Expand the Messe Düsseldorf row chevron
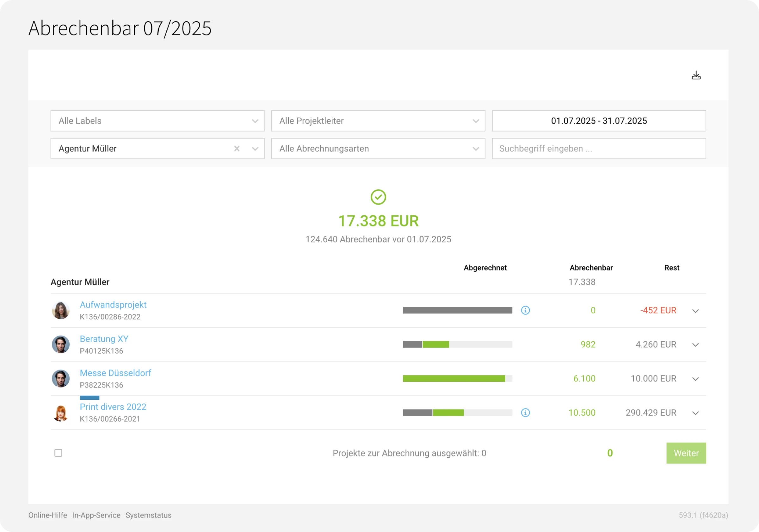The height and width of the screenshot is (532, 759). pos(695,379)
